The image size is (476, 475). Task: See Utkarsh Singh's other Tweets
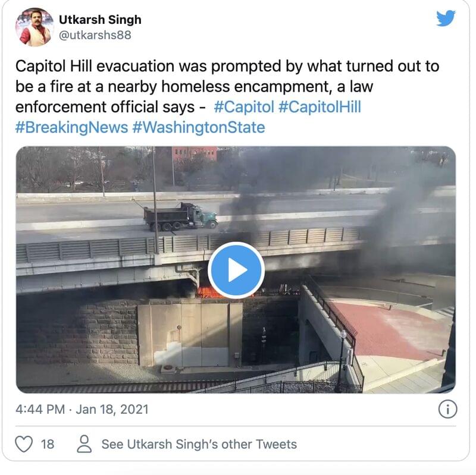[199, 444]
